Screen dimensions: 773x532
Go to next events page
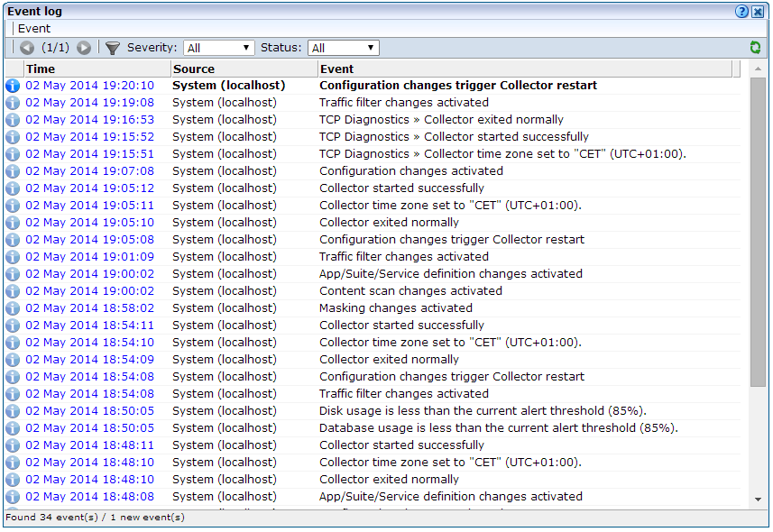[84, 48]
